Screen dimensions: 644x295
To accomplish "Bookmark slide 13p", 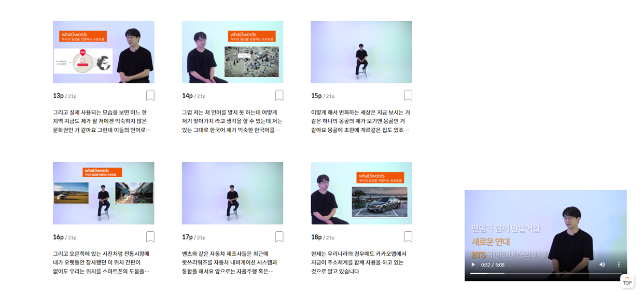I will 150,95.
